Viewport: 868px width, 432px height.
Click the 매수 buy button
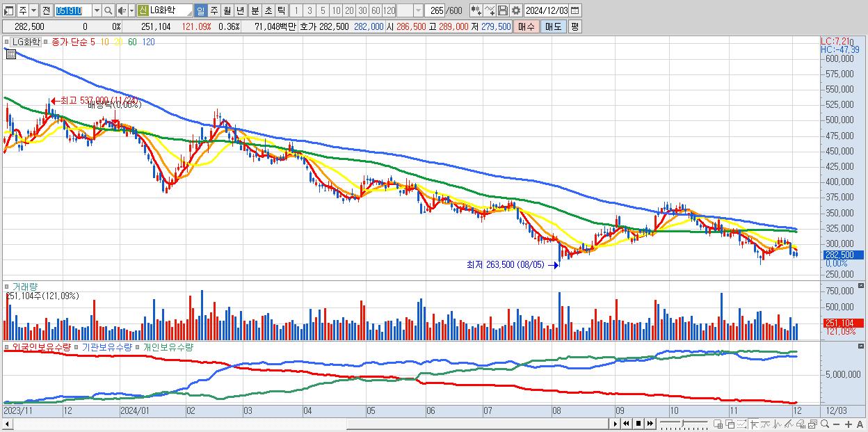click(x=527, y=26)
